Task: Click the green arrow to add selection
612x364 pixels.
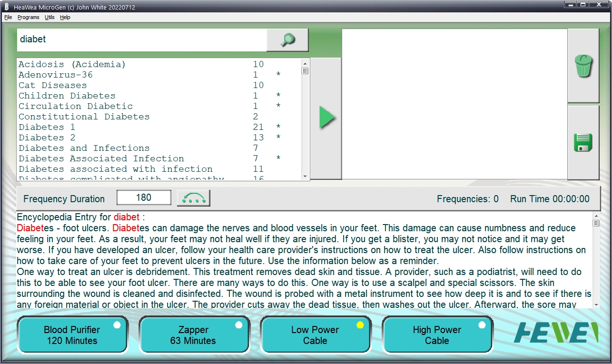Action: (326, 118)
